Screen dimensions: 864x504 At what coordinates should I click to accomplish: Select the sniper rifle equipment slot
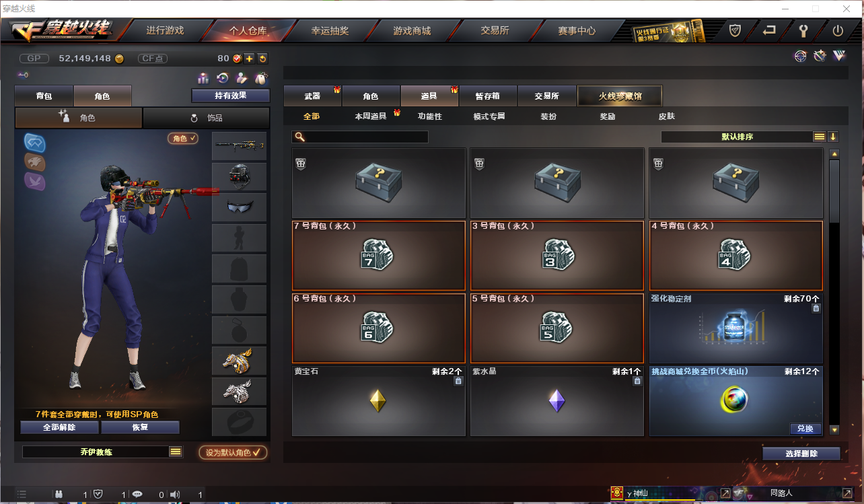(x=240, y=146)
